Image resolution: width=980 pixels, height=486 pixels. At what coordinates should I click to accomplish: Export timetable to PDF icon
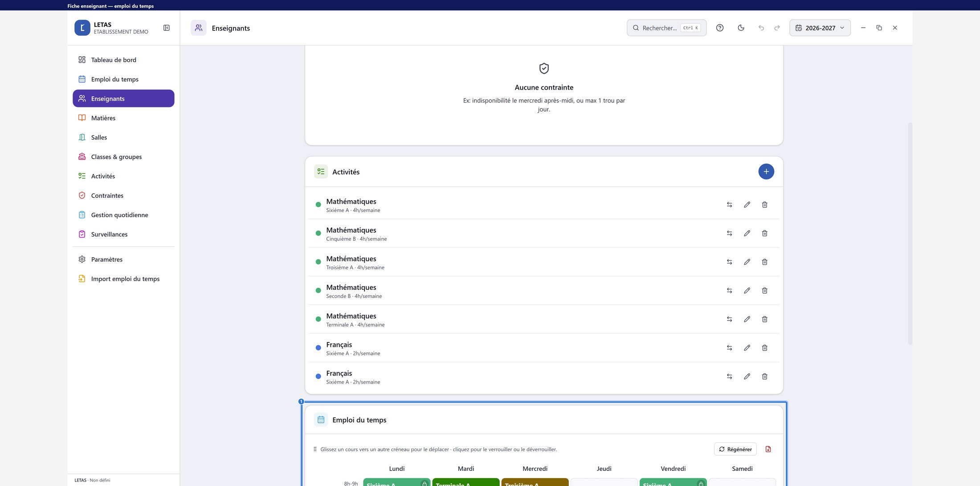[768, 449]
